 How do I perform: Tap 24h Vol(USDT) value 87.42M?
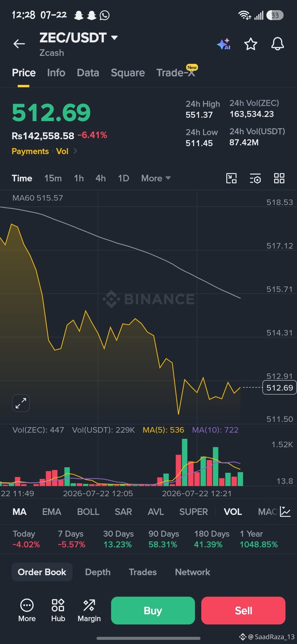244,142
